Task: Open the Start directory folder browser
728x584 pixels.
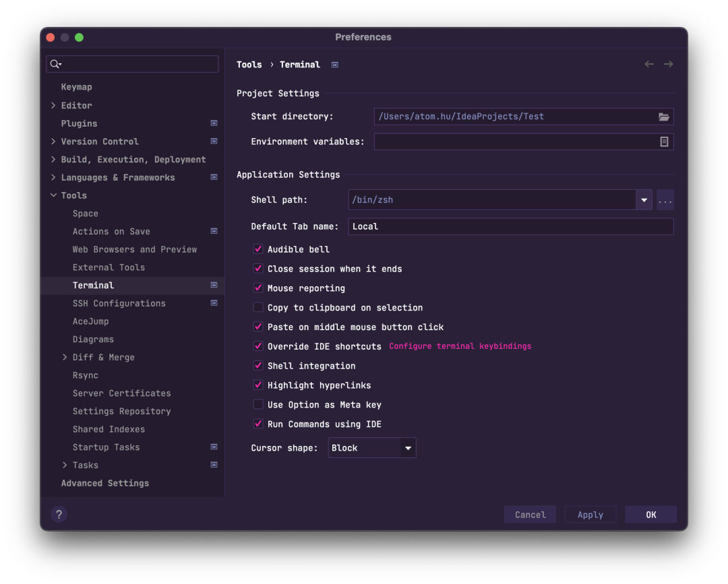Action: click(x=664, y=116)
